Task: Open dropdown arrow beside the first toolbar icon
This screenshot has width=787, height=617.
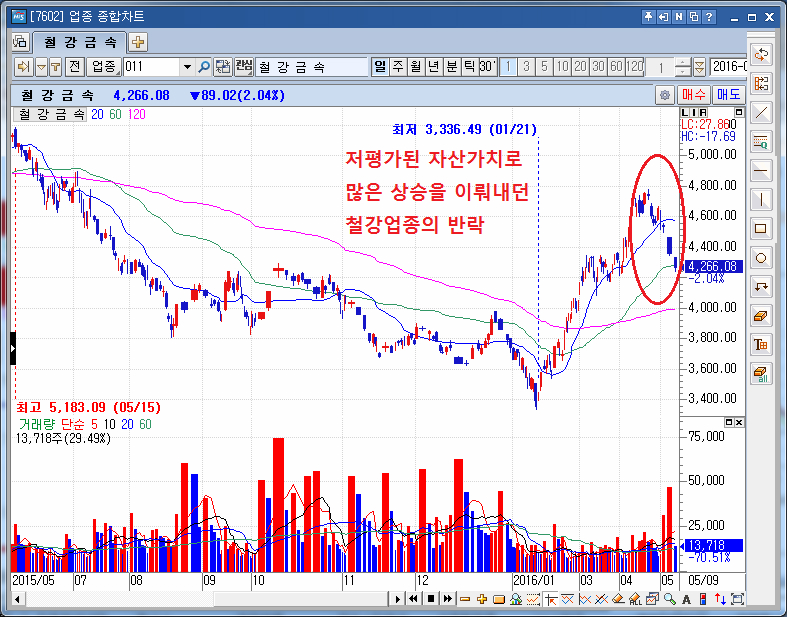Action: click(41, 67)
